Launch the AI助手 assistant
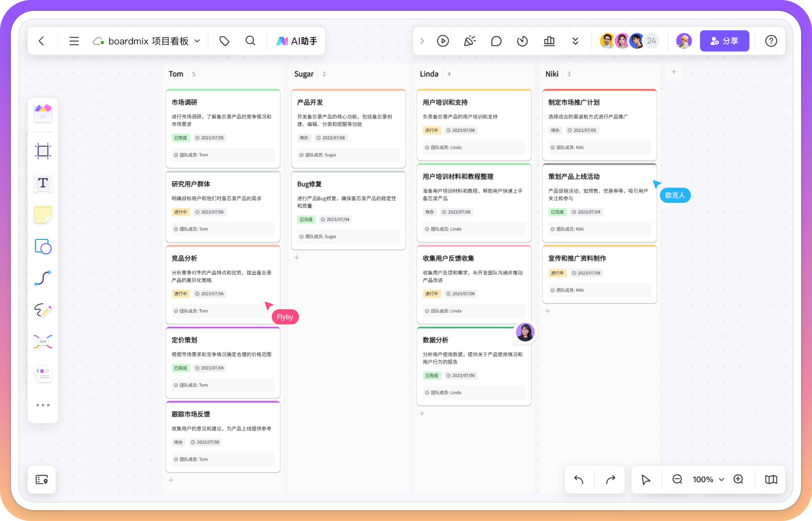Viewport: 812px width, 521px height. pyautogui.click(x=296, y=41)
